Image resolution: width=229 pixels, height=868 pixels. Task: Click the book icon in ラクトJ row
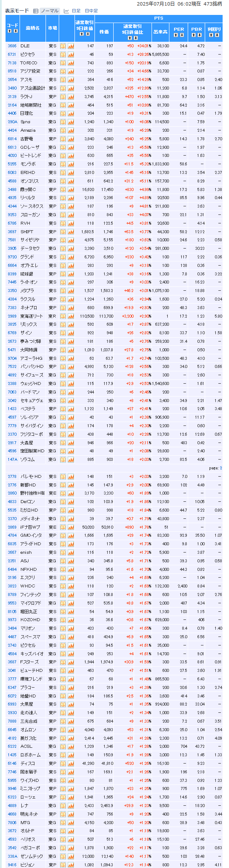[63, 96]
